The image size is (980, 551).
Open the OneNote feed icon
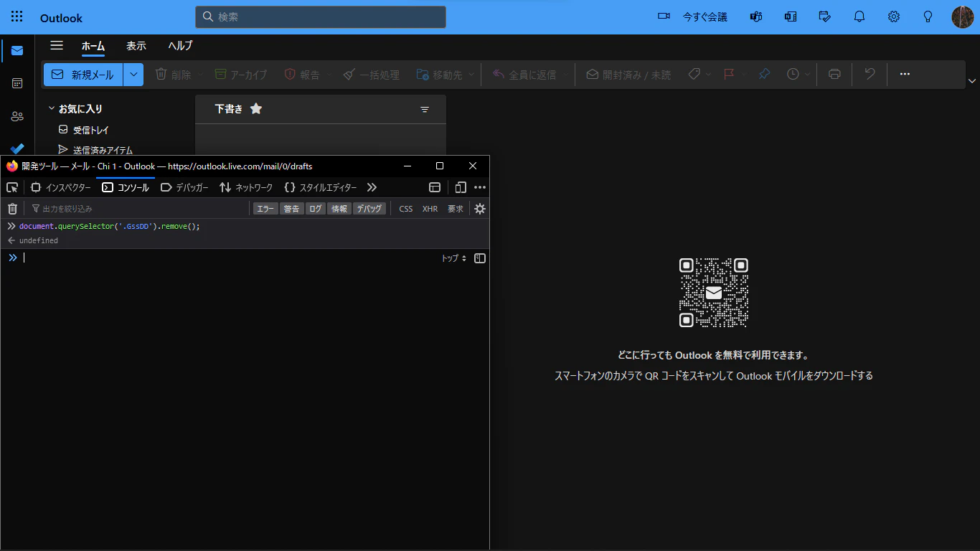tap(790, 17)
